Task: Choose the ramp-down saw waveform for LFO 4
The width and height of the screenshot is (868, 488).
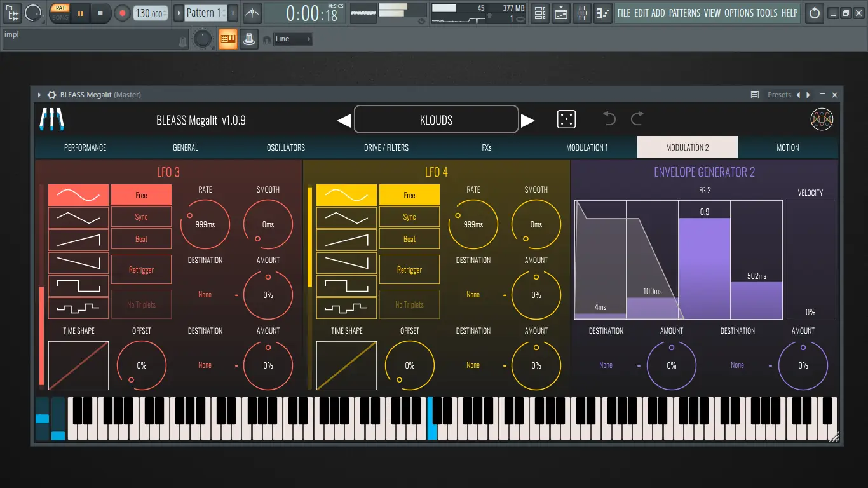Action: (x=346, y=262)
